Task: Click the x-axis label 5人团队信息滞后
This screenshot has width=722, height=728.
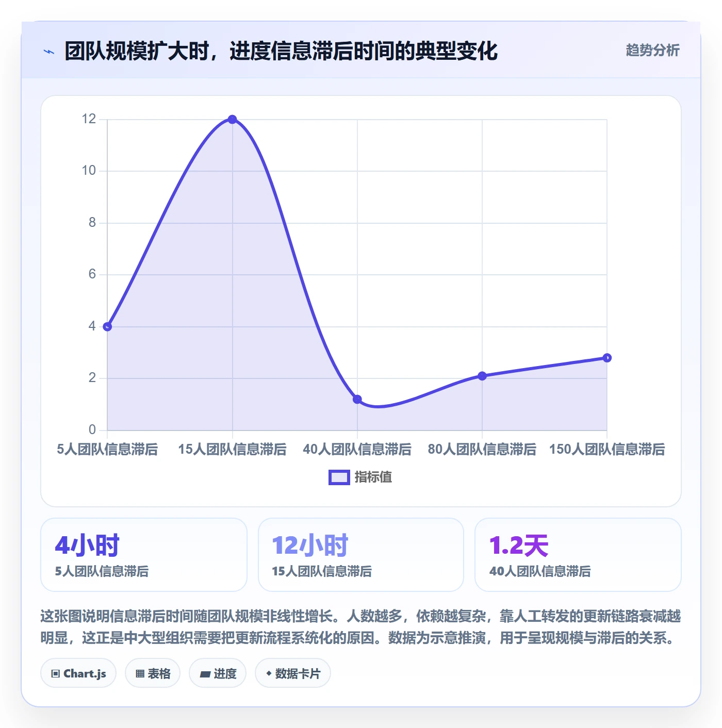Action: point(107,449)
